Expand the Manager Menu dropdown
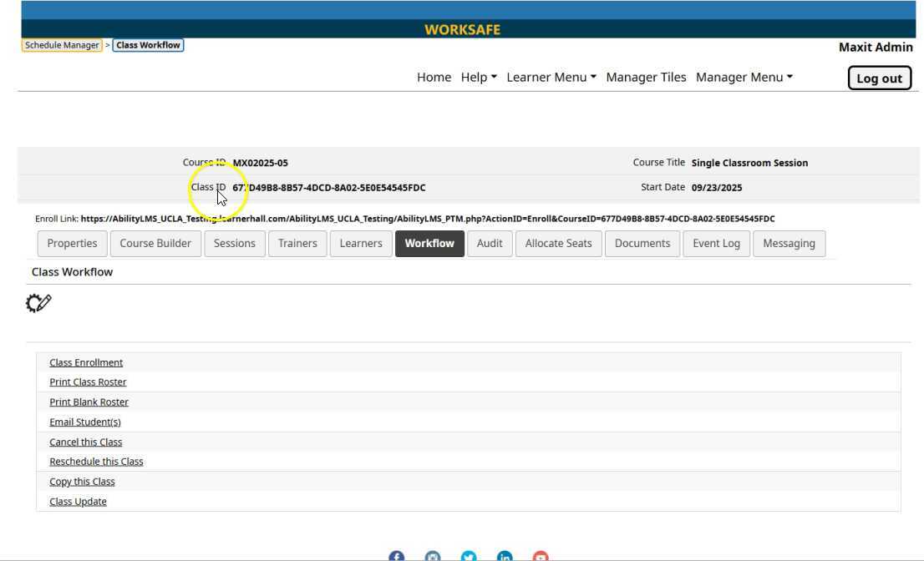Viewport: 924px width, 561px height. 744,77
